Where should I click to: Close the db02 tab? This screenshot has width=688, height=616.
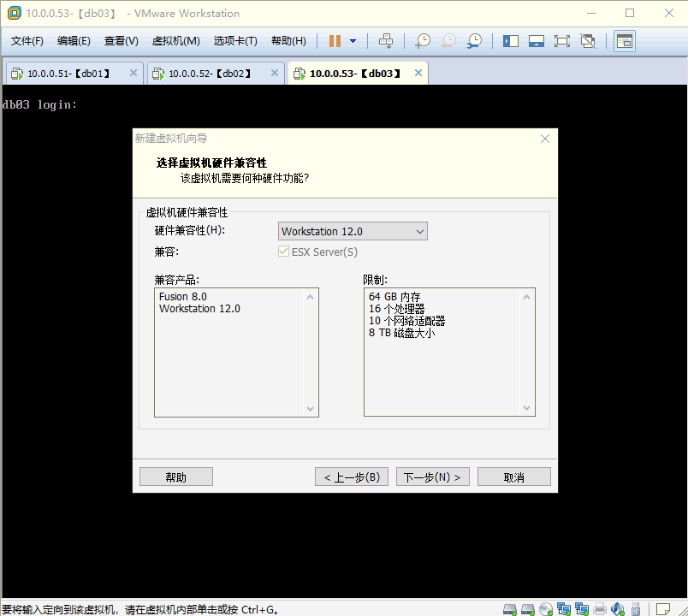click(275, 73)
